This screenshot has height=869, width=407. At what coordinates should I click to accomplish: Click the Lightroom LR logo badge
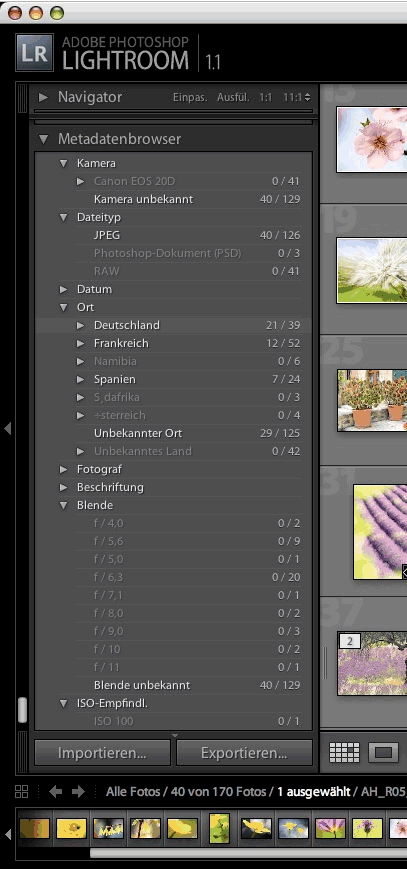(x=35, y=52)
